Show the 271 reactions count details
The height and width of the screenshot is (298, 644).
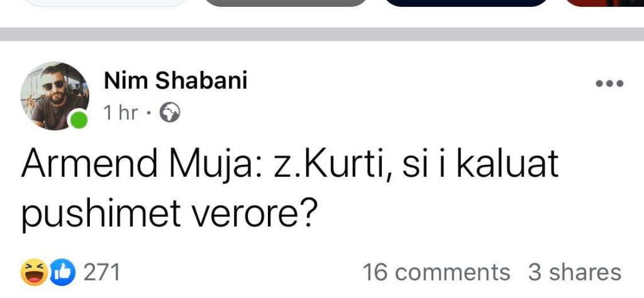click(x=102, y=273)
